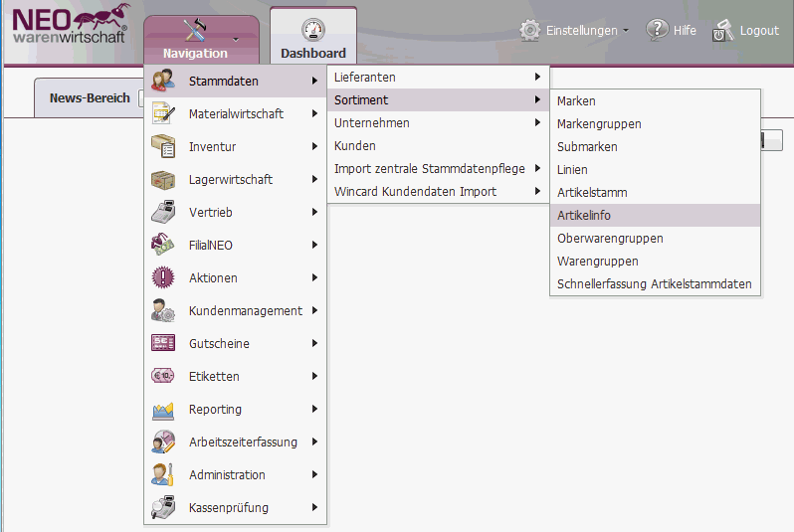Open the Lagerwirtschaft menu entry
Image resolution: width=794 pixels, height=532 pixels.
[236, 179]
